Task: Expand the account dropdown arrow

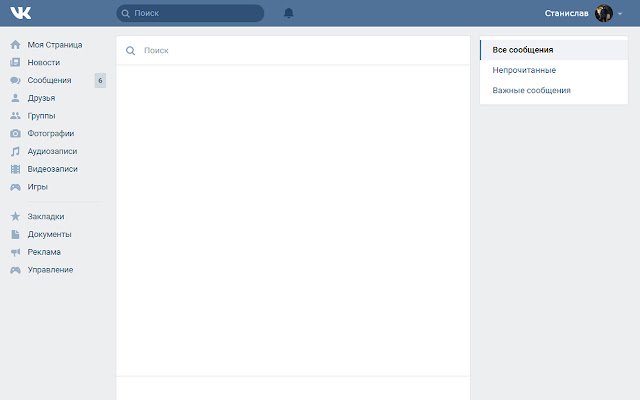Action: click(620, 14)
